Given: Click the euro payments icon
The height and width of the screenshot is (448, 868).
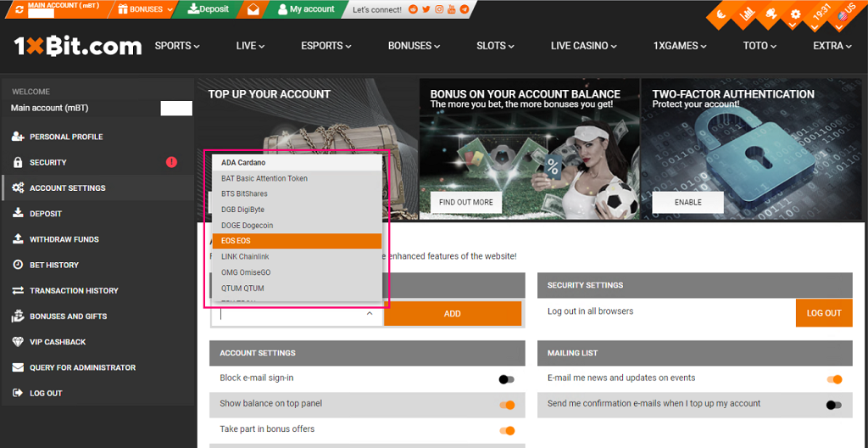Looking at the screenshot, I should [x=721, y=15].
